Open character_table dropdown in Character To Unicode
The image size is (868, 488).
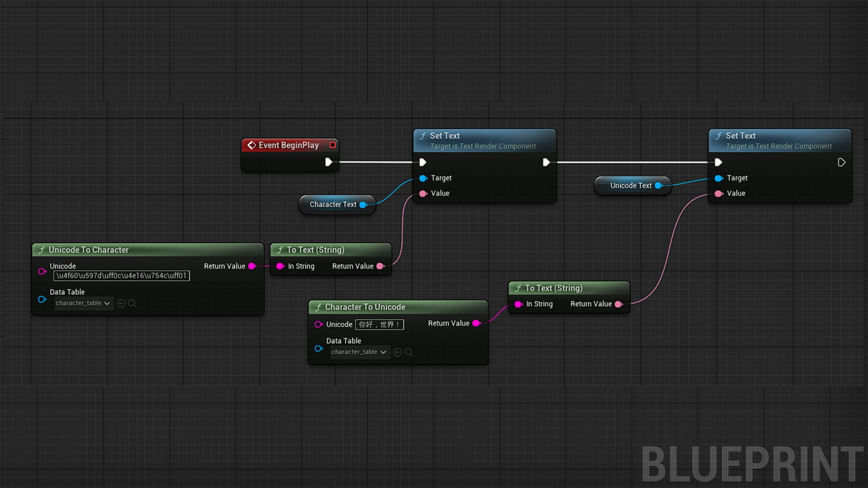coord(359,352)
